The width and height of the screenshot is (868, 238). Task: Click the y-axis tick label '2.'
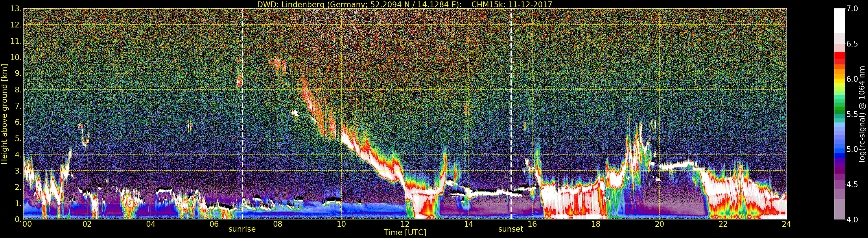(x=18, y=187)
